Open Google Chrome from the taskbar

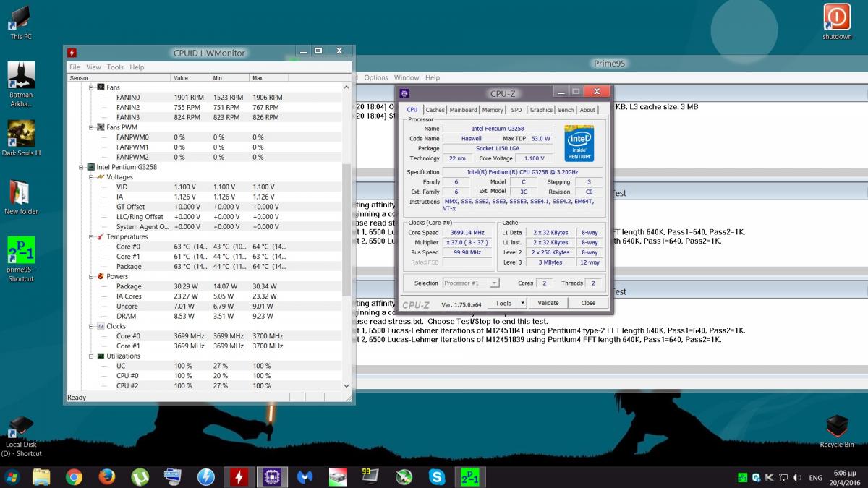(74, 476)
